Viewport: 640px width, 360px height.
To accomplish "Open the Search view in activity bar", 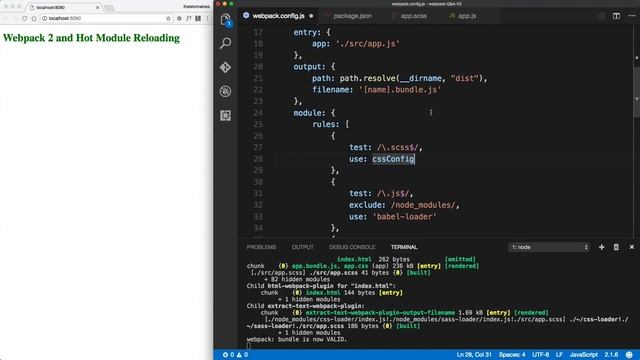I will [225, 43].
